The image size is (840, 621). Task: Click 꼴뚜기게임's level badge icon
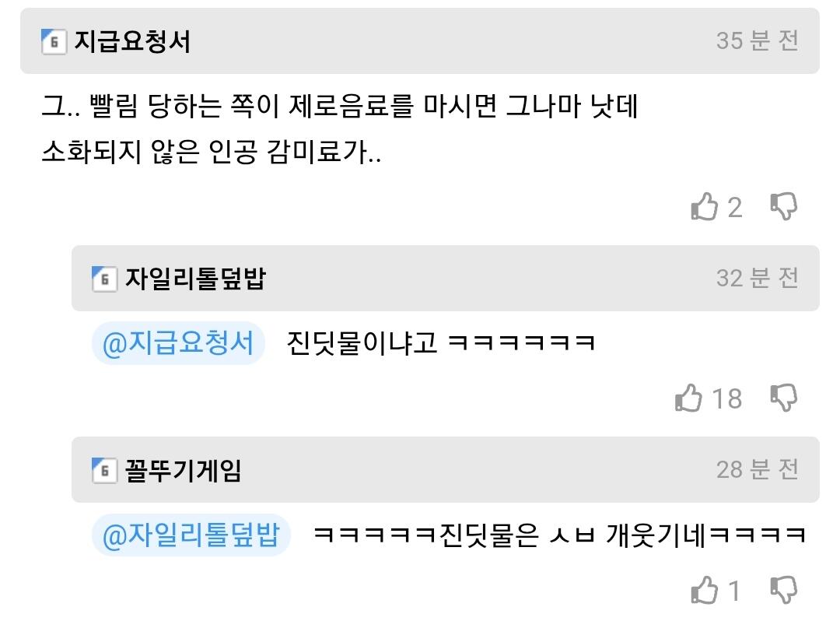click(x=104, y=471)
